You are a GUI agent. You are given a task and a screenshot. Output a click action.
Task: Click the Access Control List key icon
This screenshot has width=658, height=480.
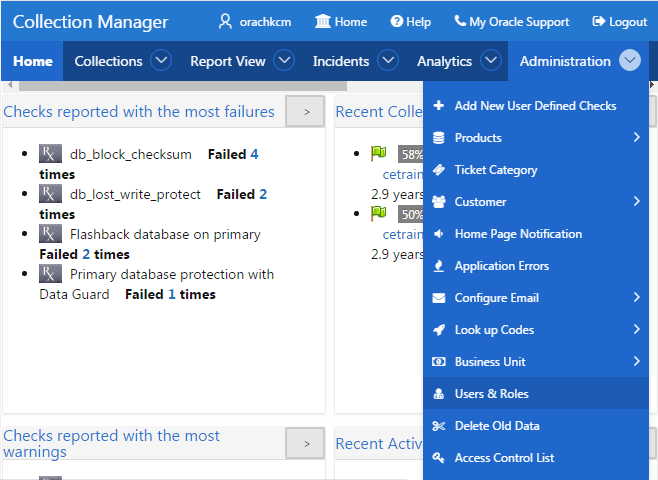click(439, 458)
